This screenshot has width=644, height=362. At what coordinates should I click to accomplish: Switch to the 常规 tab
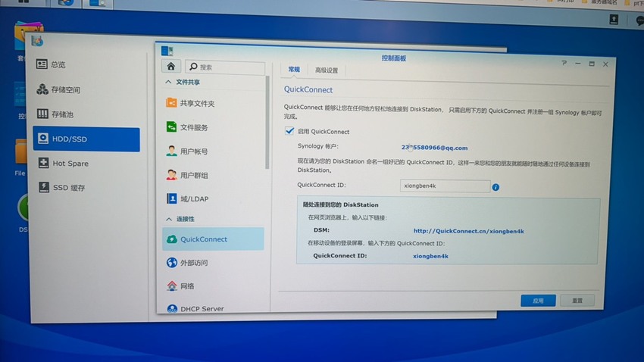tap(294, 70)
